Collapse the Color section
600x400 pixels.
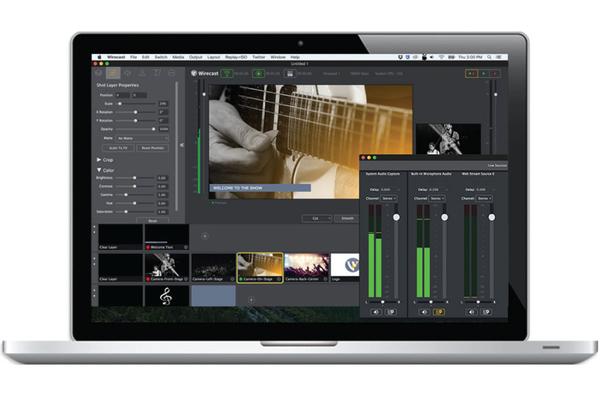click(99, 170)
